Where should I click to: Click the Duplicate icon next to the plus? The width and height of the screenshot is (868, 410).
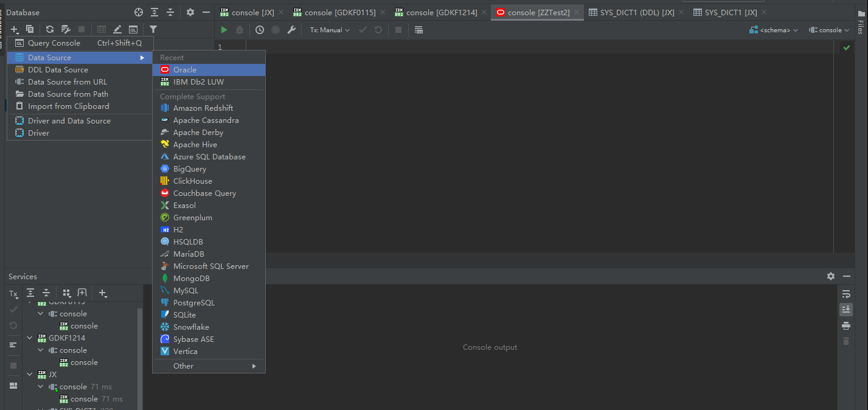(30, 29)
